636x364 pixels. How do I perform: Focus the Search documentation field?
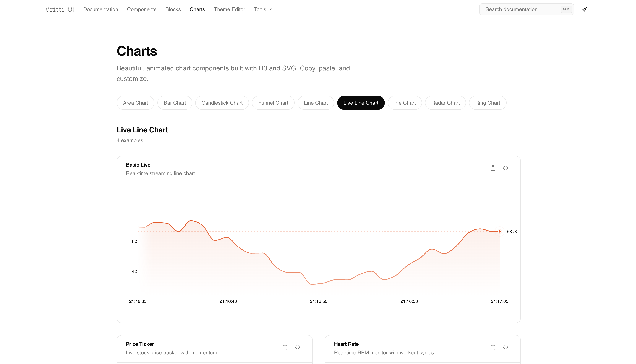coord(527,9)
